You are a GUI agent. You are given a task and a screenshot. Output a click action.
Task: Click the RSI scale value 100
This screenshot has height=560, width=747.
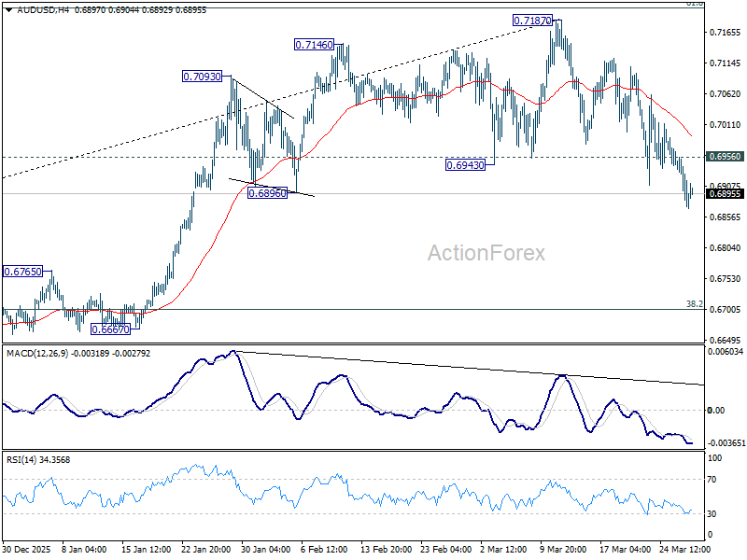(x=715, y=458)
